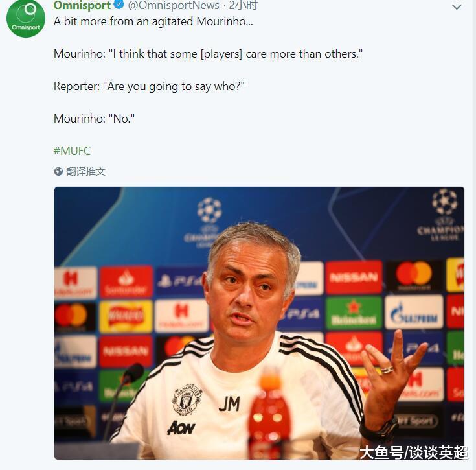Click the Champions League starball logo at center
Image resolution: width=476 pixels, height=470 pixels.
209,210
